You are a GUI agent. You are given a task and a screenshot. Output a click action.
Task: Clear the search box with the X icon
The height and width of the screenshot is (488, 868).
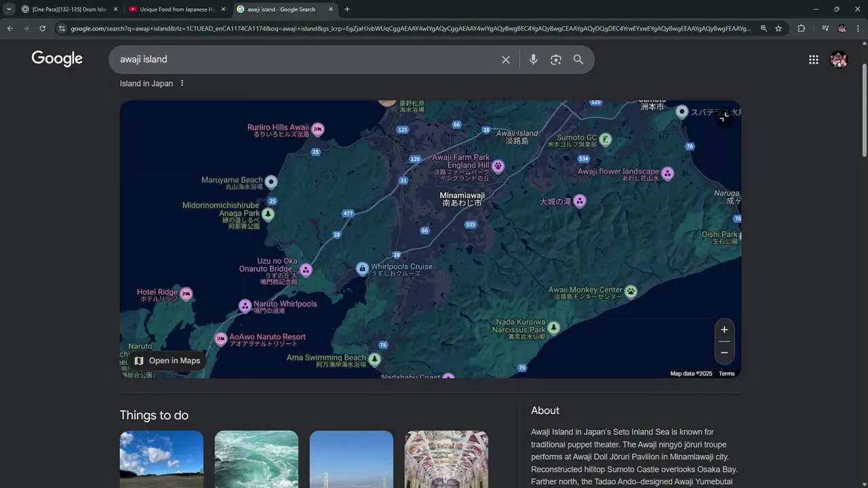tap(505, 60)
